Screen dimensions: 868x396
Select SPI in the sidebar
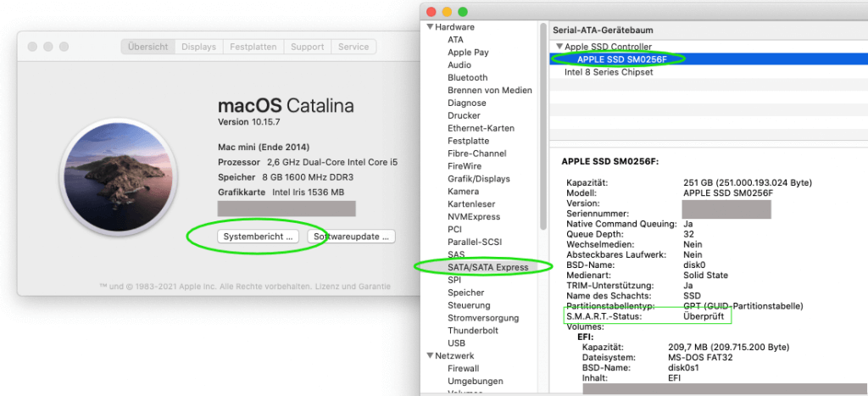point(454,280)
